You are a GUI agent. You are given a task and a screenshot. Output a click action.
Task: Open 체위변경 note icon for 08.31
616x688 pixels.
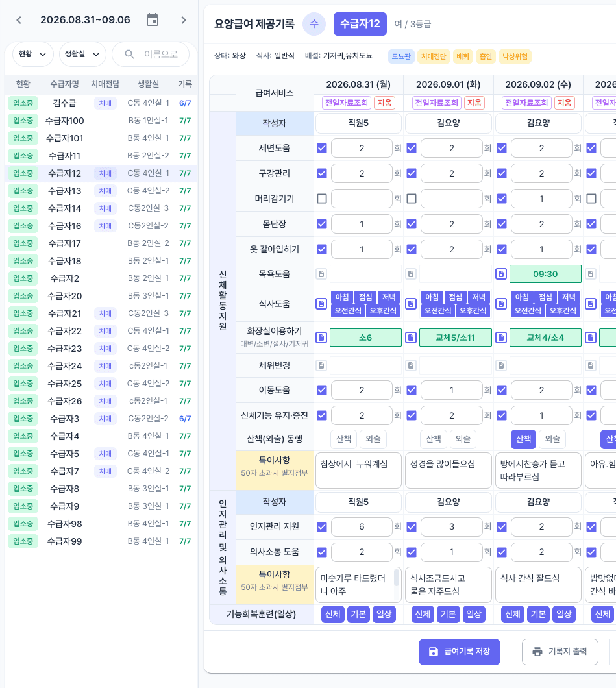[x=321, y=365]
